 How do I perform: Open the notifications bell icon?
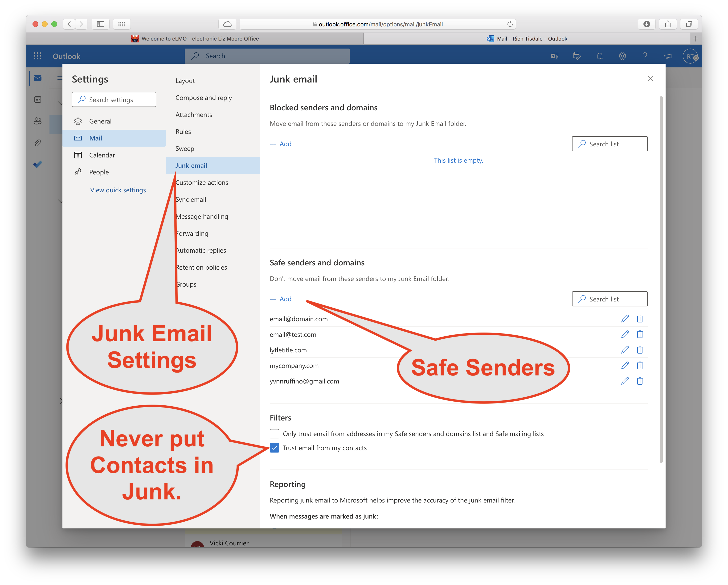coord(599,56)
